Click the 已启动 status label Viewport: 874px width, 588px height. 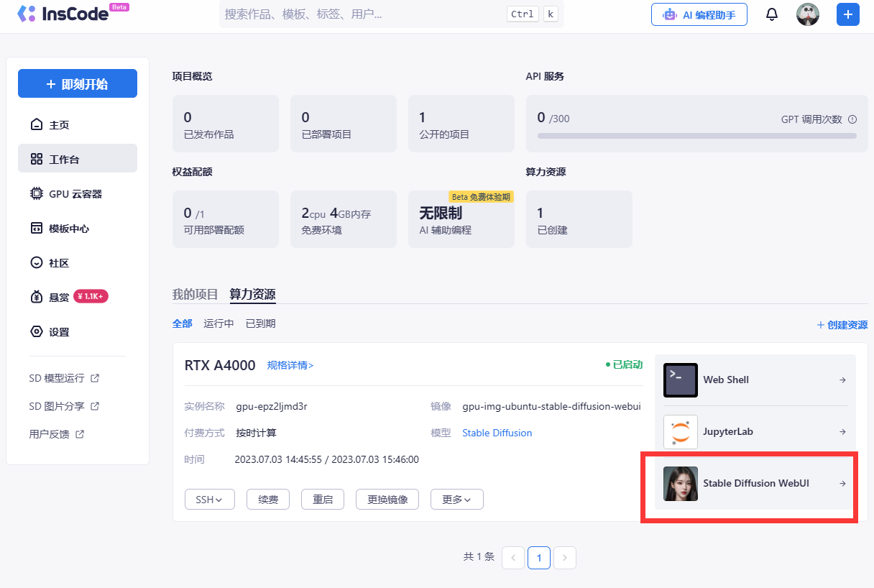pyautogui.click(x=624, y=365)
